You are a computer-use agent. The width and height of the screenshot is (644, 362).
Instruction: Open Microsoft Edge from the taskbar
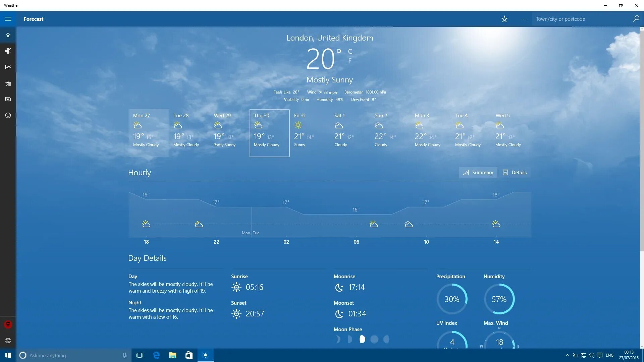click(156, 355)
